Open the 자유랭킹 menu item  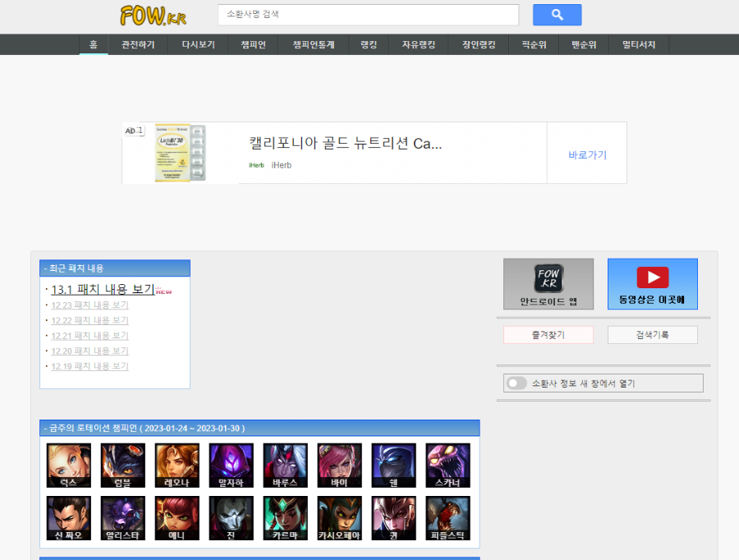[x=419, y=44]
